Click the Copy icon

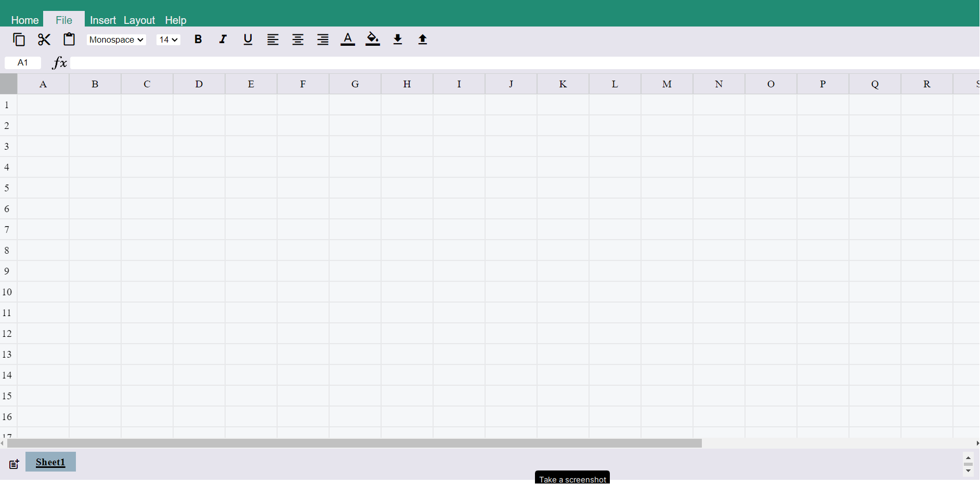point(19,40)
